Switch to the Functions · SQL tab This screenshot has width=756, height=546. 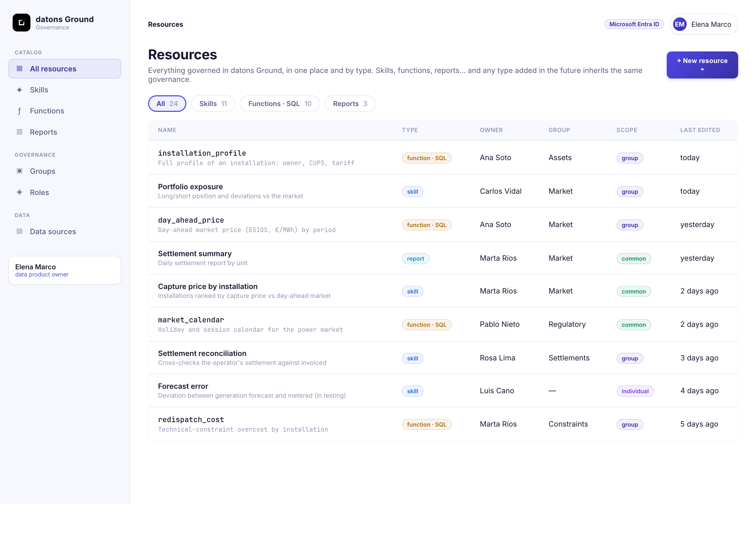280,104
